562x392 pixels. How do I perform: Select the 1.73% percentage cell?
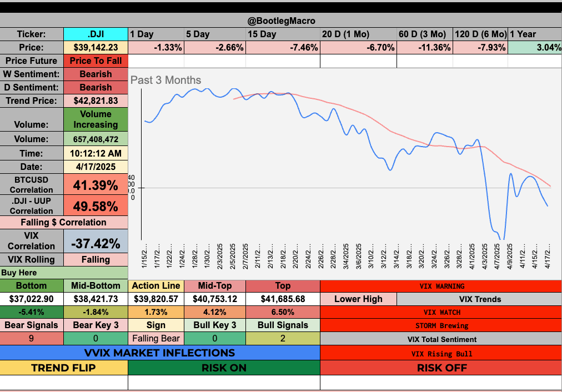click(156, 312)
